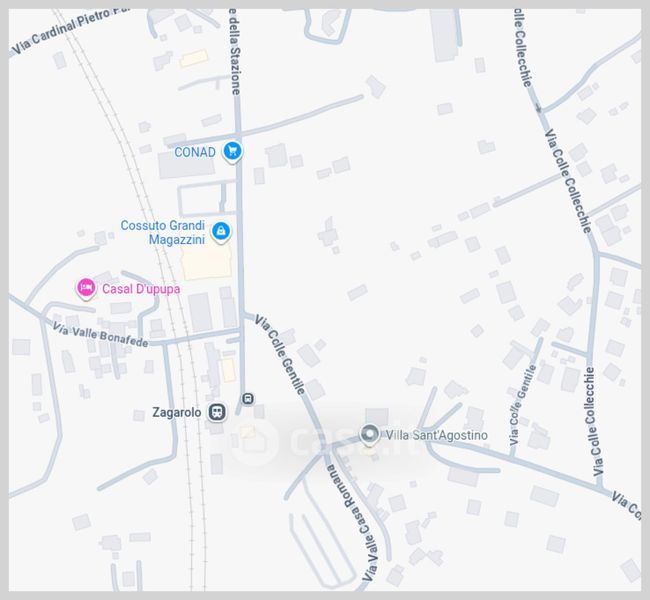
Task: Click the casa.it watermark logo
Action: pos(323,442)
